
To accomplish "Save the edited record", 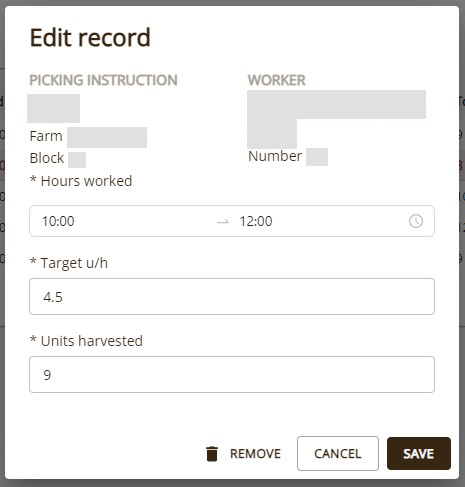I will 419,453.
